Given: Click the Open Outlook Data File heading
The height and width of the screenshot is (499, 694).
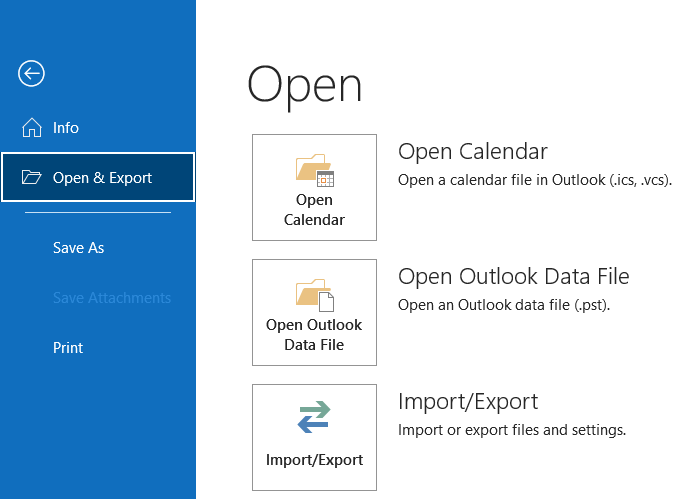Looking at the screenshot, I should click(513, 277).
